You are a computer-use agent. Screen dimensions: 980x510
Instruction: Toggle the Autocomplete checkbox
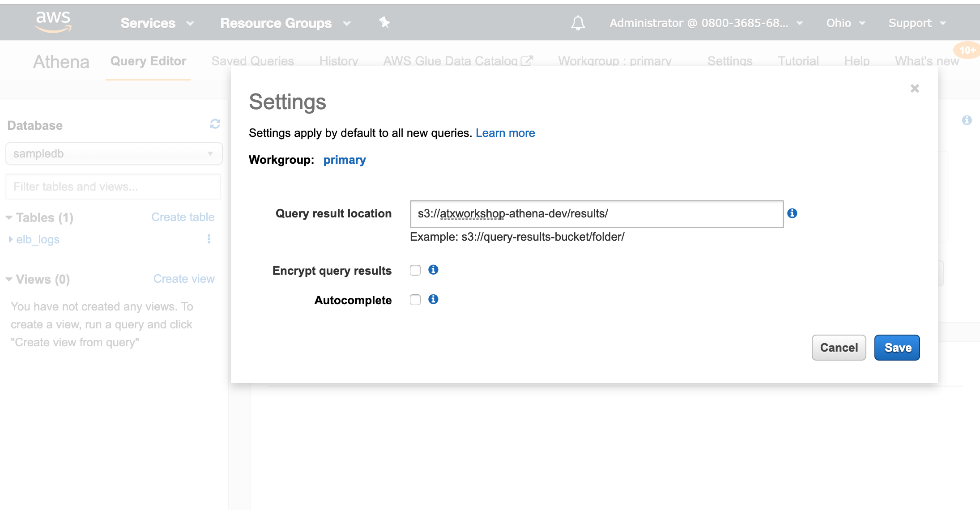pyautogui.click(x=415, y=300)
